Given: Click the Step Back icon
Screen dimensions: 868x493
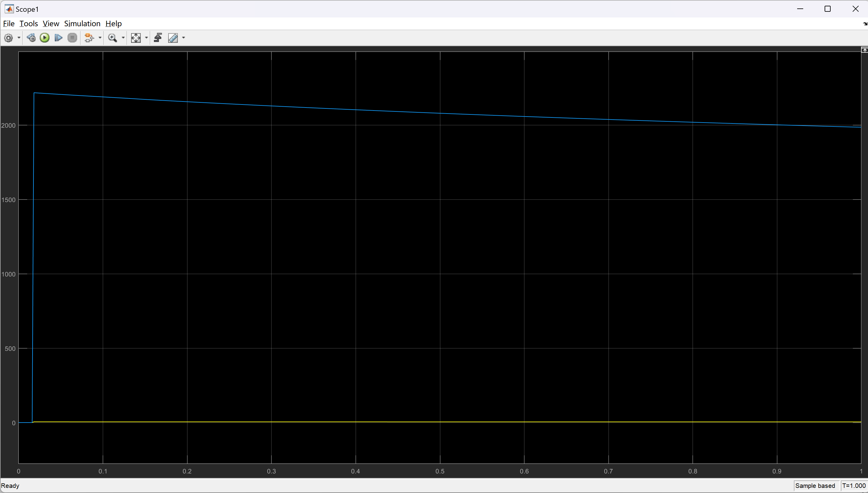Looking at the screenshot, I should point(31,38).
